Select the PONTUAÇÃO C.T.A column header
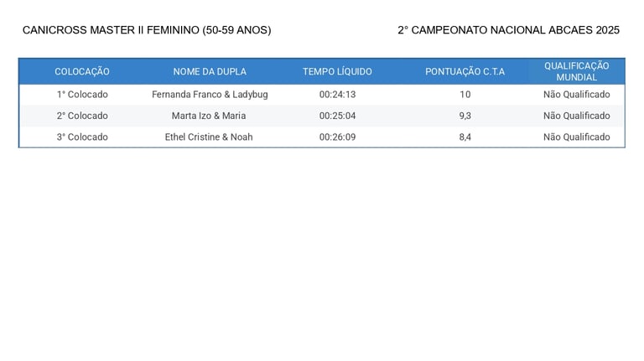Screen dimensions: 644x361 tap(465, 71)
